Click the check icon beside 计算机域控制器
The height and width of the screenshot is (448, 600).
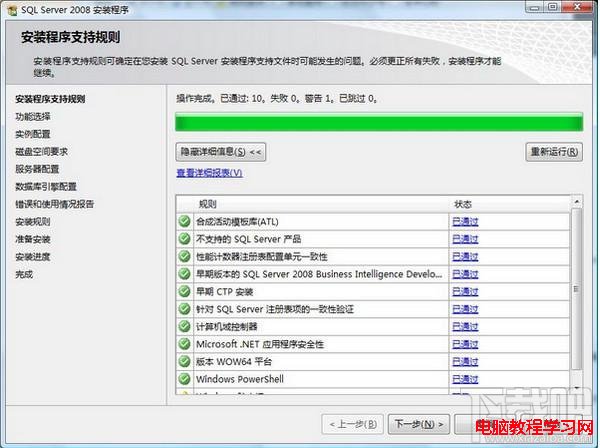click(184, 326)
